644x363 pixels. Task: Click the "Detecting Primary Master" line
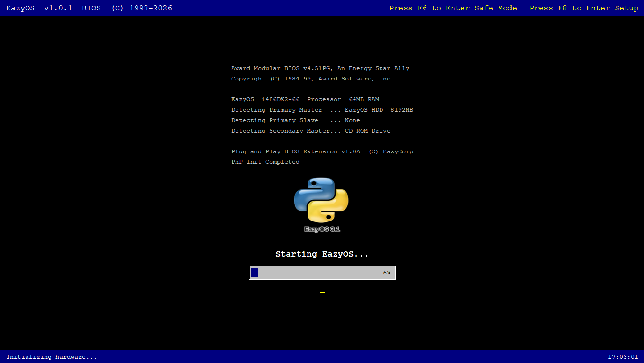(322, 110)
